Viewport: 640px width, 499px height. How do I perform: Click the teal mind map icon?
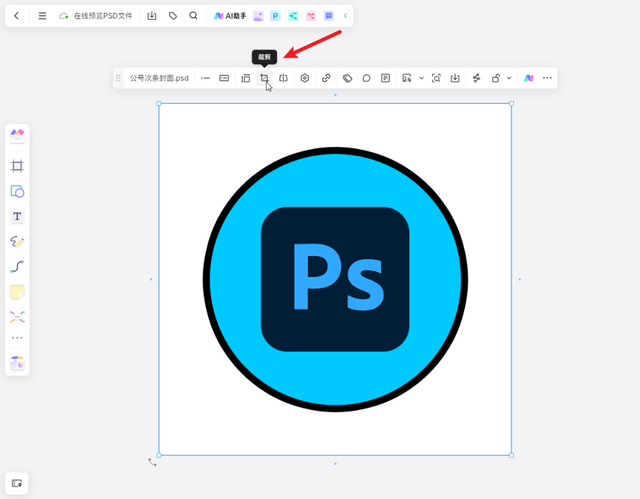coord(293,16)
